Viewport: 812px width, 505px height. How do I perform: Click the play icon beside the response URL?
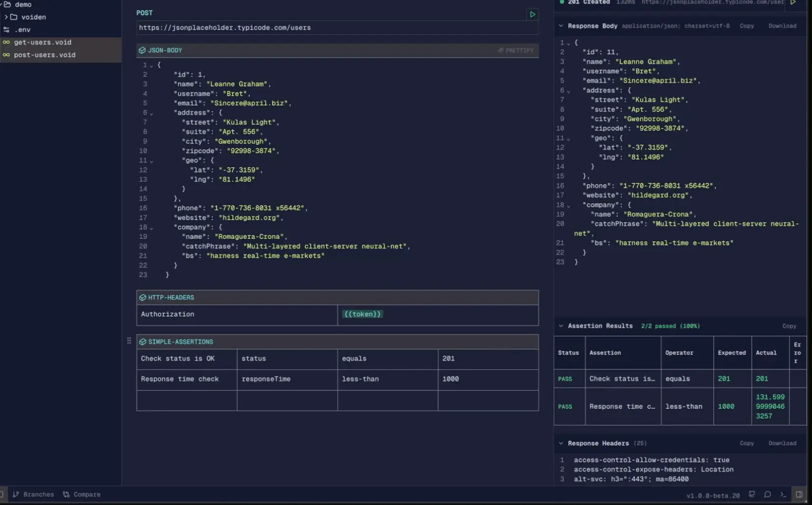point(793,2)
